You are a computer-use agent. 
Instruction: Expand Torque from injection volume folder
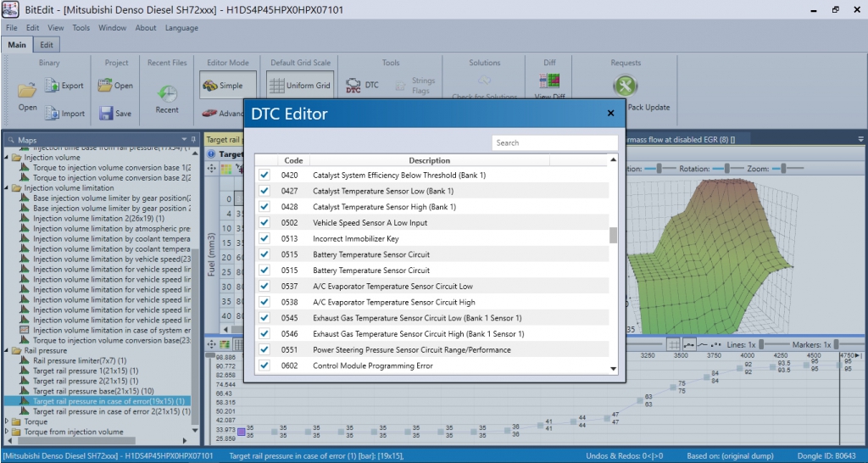click(7, 432)
